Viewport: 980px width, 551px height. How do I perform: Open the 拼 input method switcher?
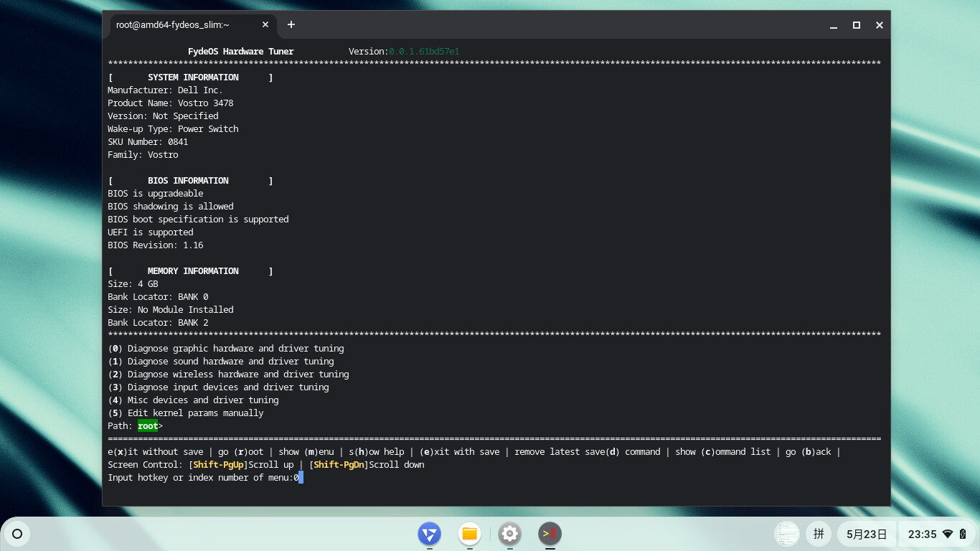(818, 534)
